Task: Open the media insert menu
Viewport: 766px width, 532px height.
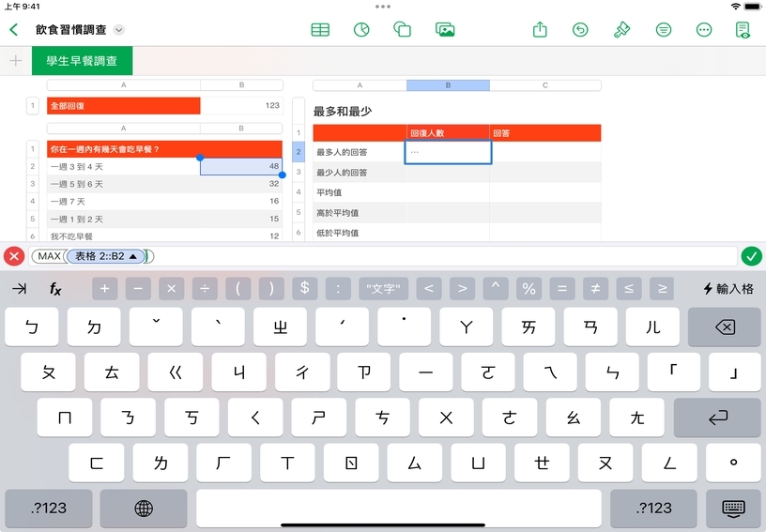Action: [445, 30]
